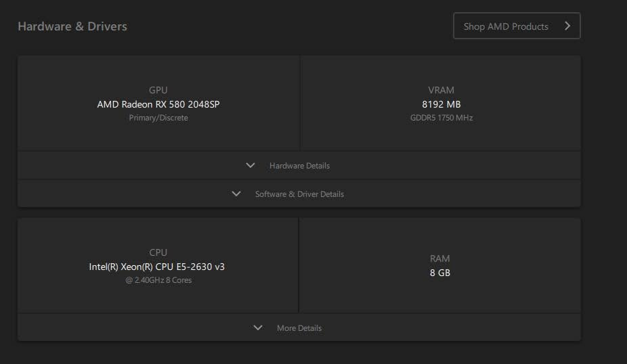Click the chevron beside More Details

[258, 327]
